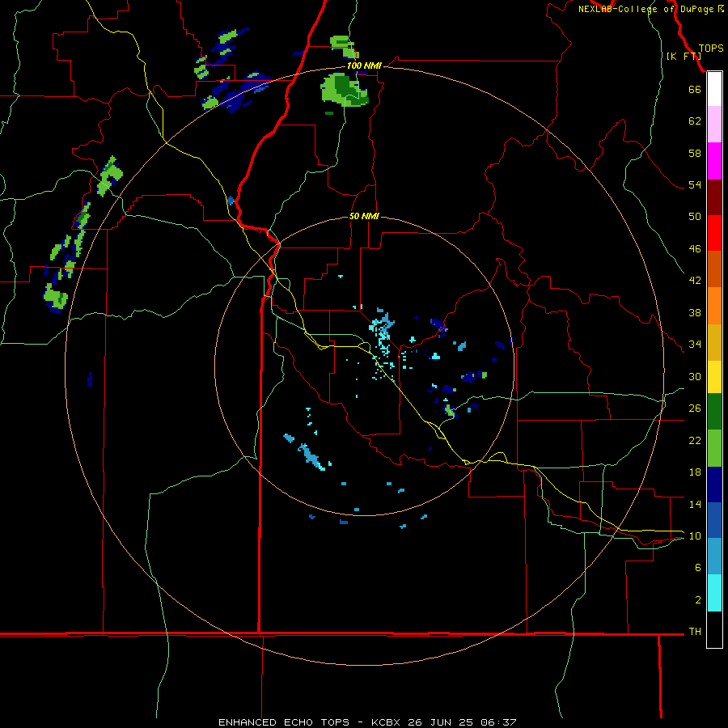Click the ENHANCED ECHO TOPS caption text

point(284,722)
